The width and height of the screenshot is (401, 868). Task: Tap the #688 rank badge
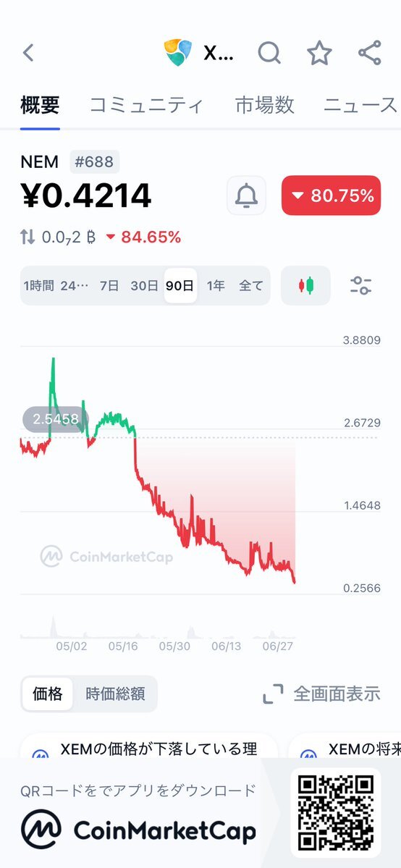94,161
